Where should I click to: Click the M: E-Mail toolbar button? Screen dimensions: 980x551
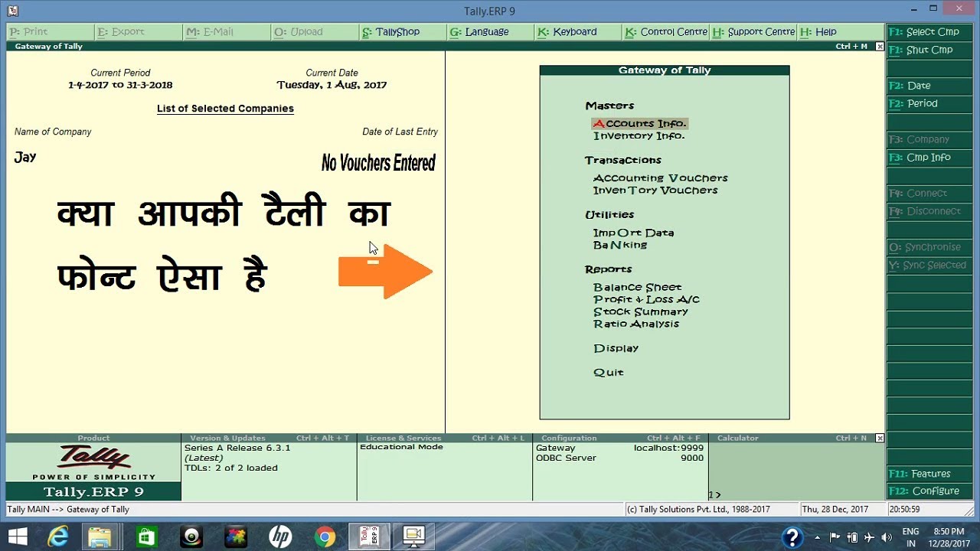(227, 32)
